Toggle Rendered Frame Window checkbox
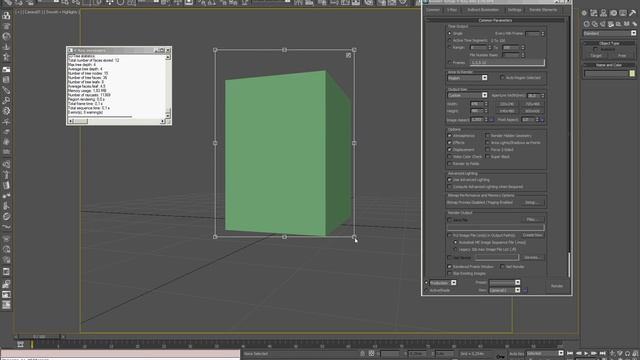 tap(450, 267)
